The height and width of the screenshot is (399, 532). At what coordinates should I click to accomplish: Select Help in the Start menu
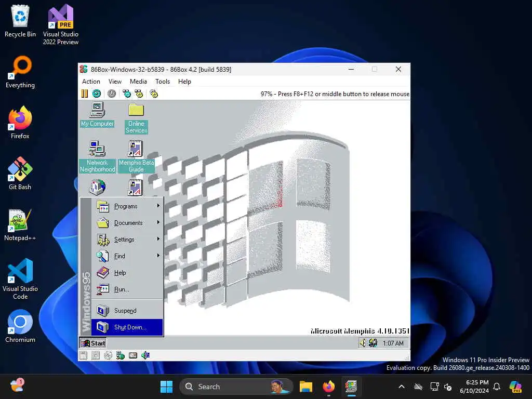pos(127,273)
